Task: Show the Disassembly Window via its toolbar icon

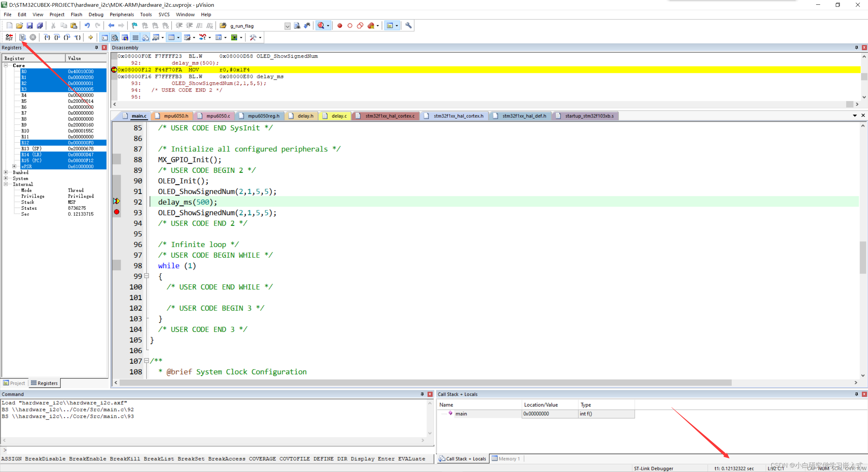Action: tap(115, 37)
